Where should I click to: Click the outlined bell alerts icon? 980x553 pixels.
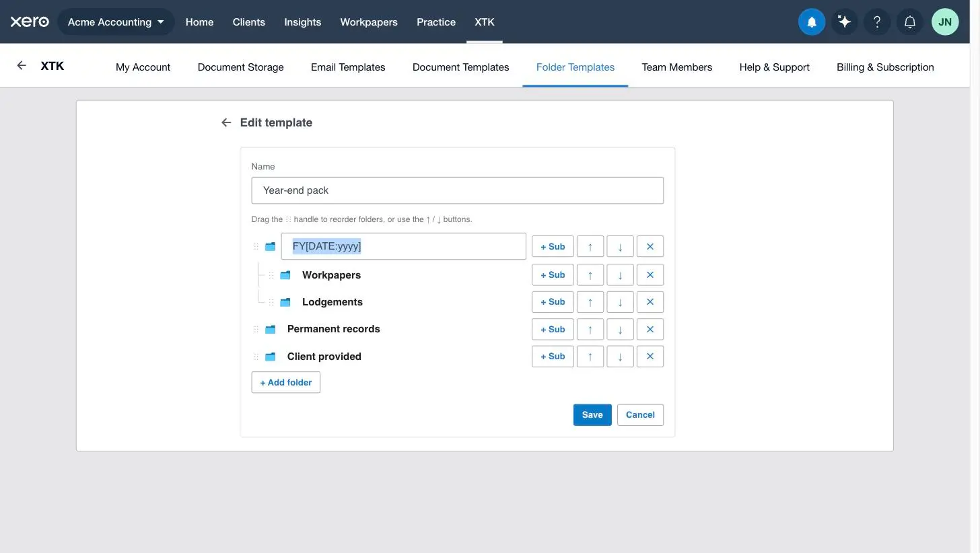(909, 22)
